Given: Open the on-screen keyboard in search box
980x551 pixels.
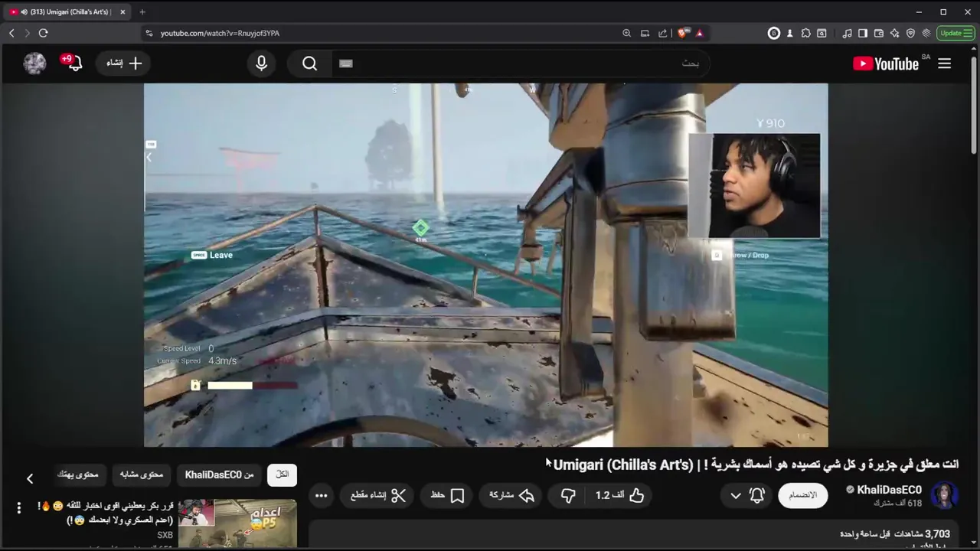Looking at the screenshot, I should (345, 64).
